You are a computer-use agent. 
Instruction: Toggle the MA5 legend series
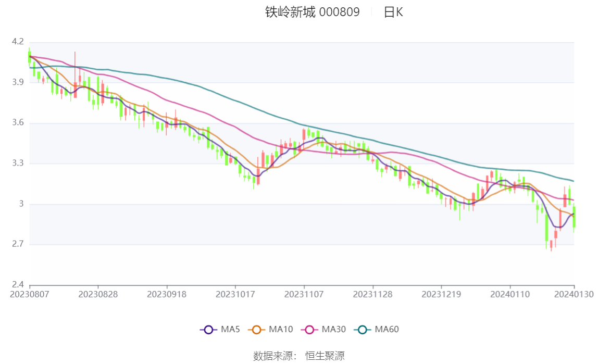coord(220,329)
